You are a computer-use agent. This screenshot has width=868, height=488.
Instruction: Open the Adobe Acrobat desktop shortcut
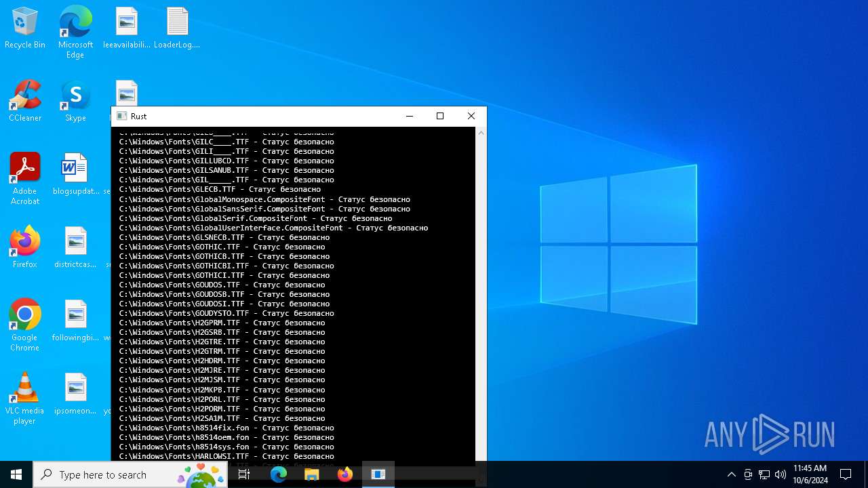pyautogui.click(x=25, y=179)
